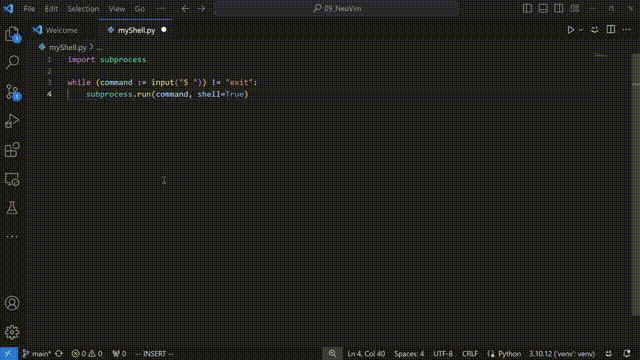Screen dimensions: 640x360
Task: Select the myShell.py tab
Action: coord(136,30)
